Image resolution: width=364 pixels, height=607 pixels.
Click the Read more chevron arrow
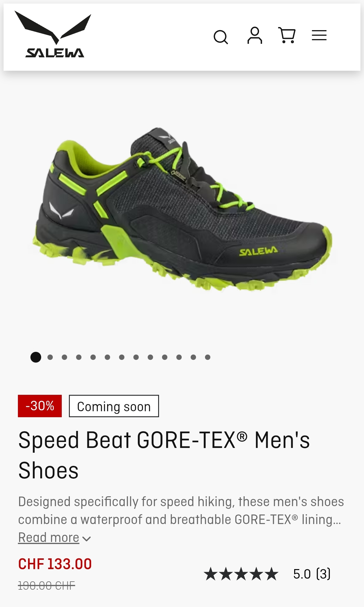click(x=87, y=539)
